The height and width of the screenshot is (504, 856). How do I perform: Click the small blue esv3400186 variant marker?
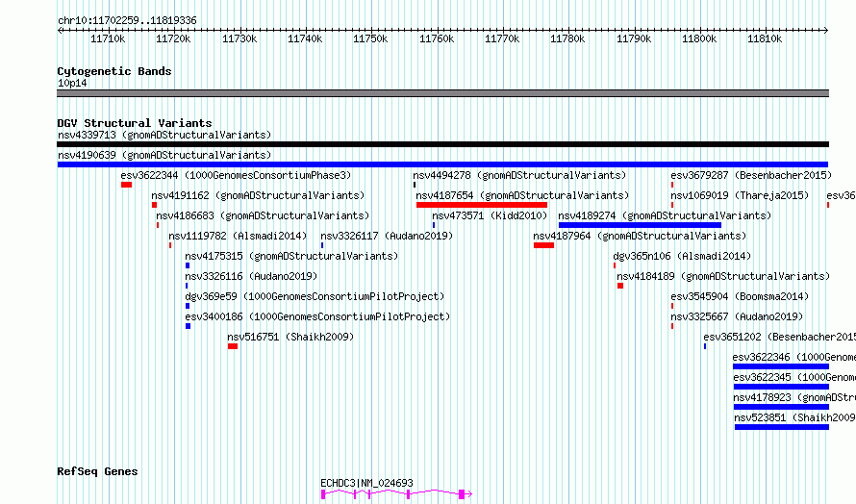pyautogui.click(x=188, y=326)
